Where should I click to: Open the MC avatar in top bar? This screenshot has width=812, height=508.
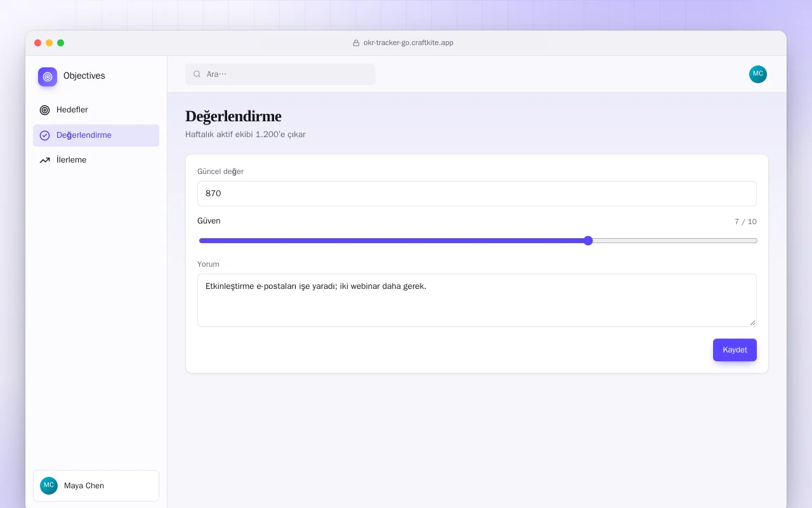pos(758,74)
